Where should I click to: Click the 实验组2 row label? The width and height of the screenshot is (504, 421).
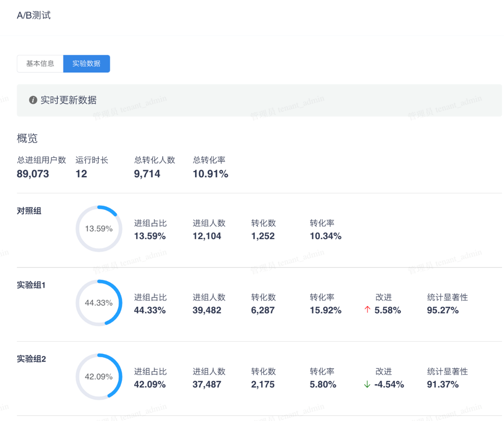(x=31, y=359)
